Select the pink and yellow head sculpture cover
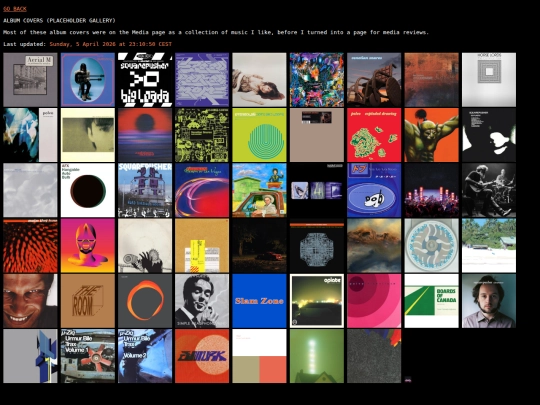This screenshot has width=540, height=405. coord(88,246)
